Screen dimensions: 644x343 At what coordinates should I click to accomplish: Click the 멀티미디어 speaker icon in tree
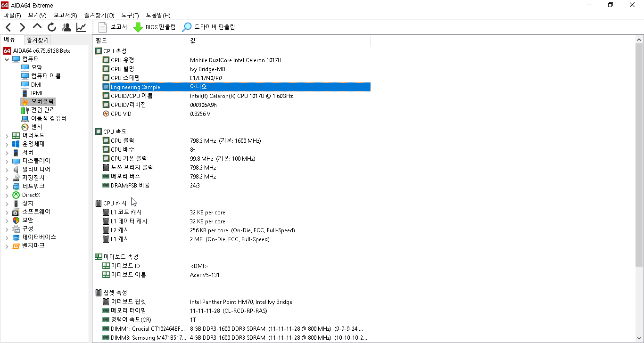pyautogui.click(x=16, y=170)
